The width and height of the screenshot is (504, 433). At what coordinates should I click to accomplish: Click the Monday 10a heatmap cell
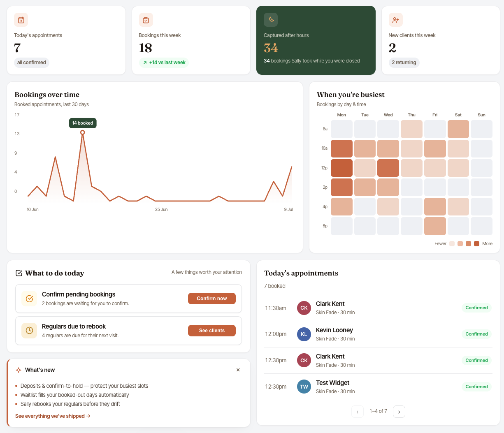[x=341, y=148]
